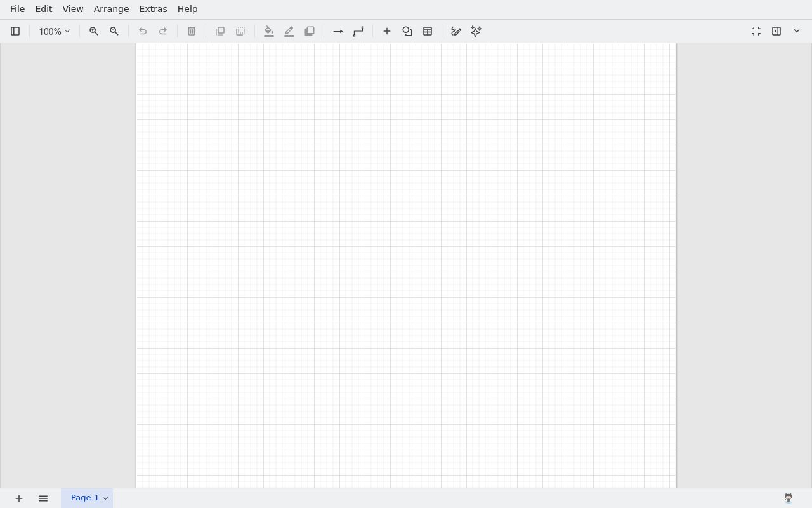Open the line color pencil tool

289,31
